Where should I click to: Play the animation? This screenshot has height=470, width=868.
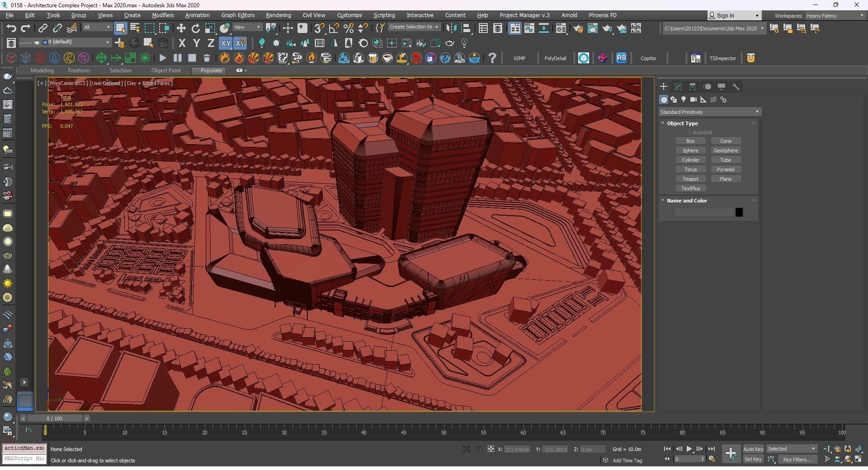pos(689,449)
